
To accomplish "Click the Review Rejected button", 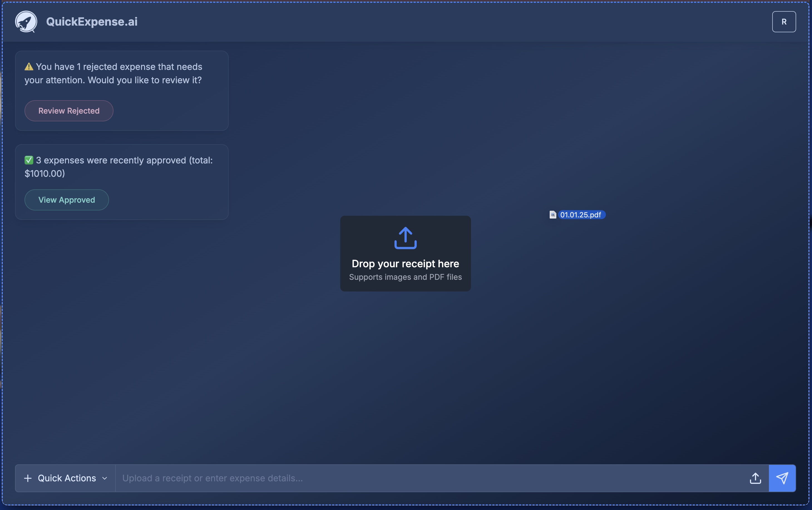I will click(69, 111).
